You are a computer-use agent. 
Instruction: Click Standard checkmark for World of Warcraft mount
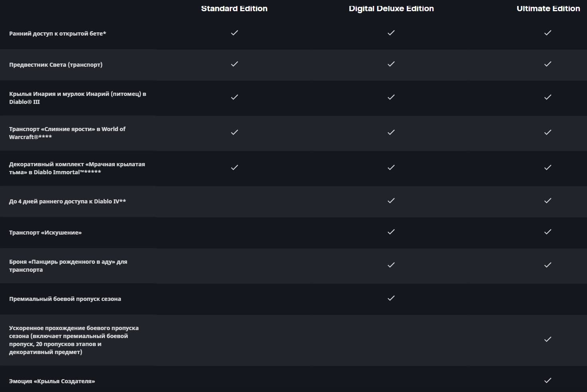coord(235,132)
